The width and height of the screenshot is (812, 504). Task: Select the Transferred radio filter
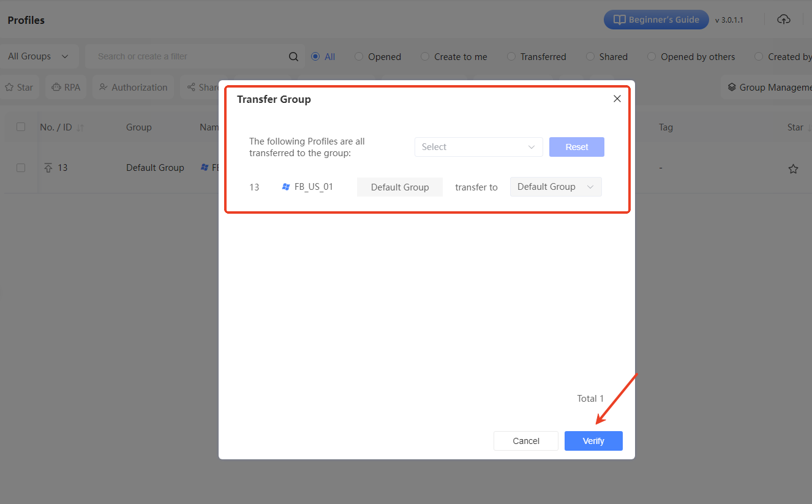511,57
